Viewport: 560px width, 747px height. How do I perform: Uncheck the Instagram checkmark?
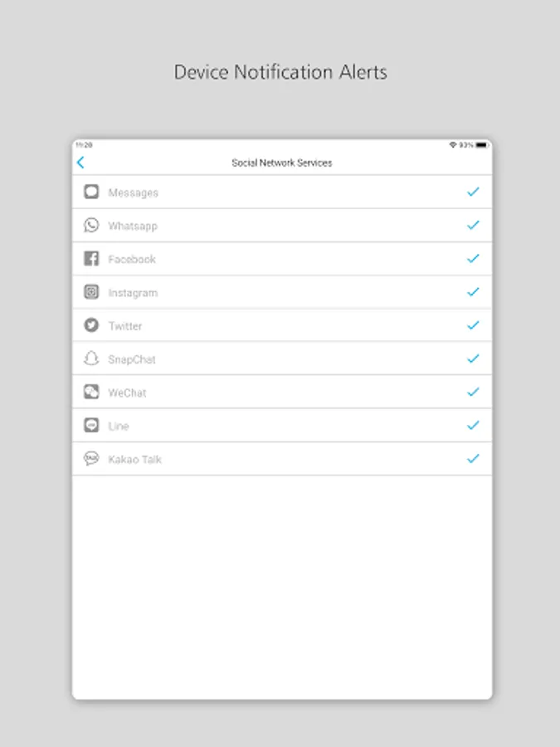click(473, 291)
